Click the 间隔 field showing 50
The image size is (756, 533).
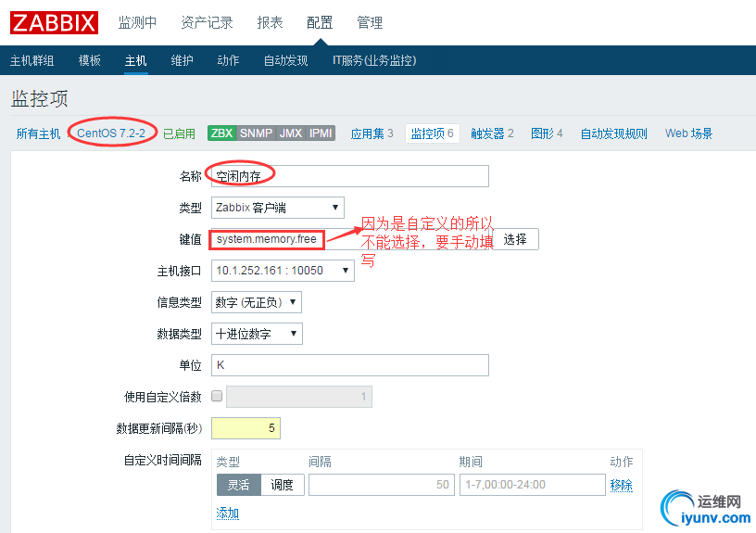[382, 485]
